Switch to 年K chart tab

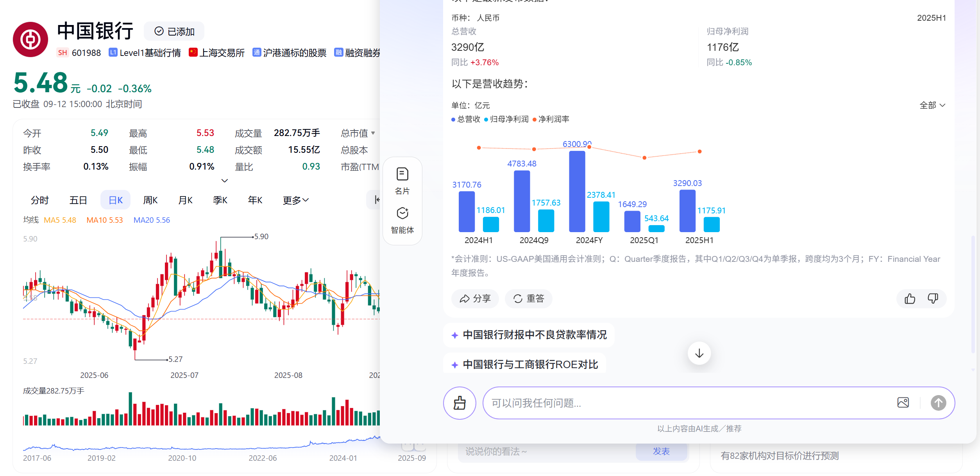point(255,200)
